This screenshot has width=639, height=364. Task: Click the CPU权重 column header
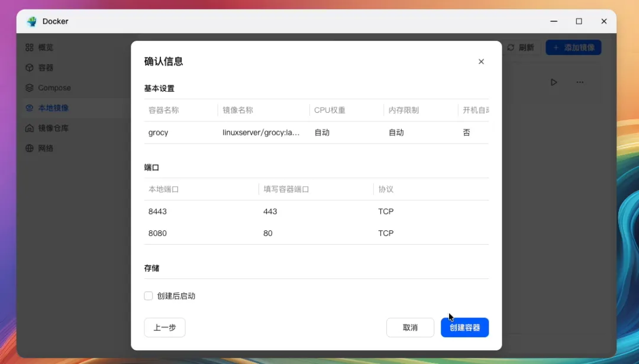point(330,110)
